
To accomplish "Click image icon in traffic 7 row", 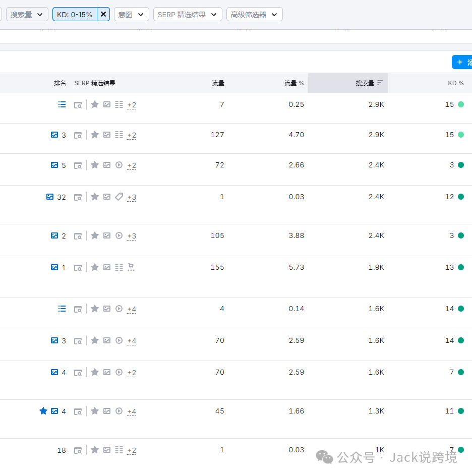I will click(x=107, y=104).
